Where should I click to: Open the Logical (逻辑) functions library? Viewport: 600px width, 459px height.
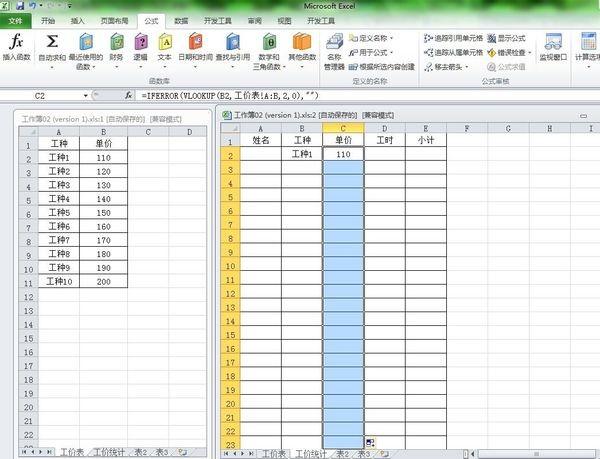point(141,47)
